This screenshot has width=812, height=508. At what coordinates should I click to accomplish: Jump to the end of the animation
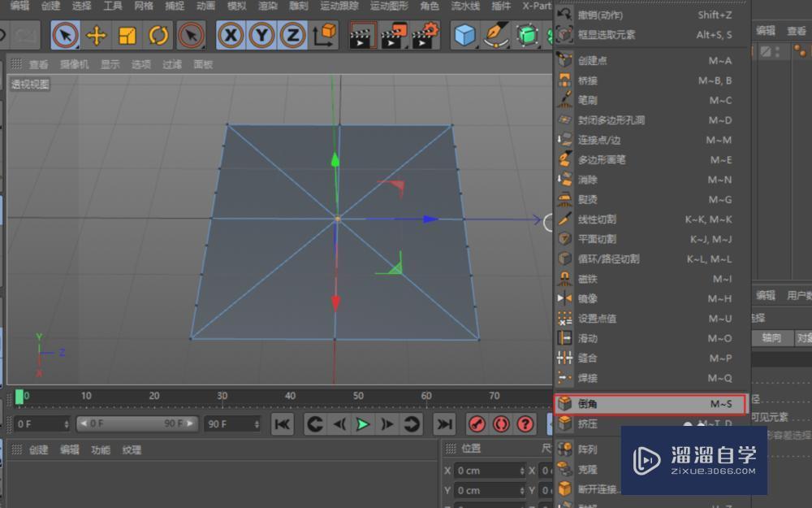444,424
